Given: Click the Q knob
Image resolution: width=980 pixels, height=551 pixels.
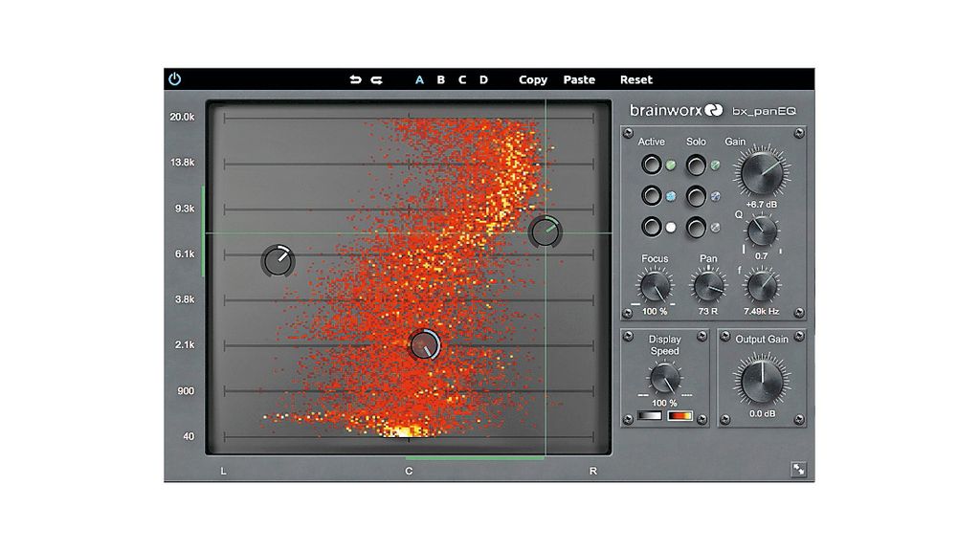Looking at the screenshot, I should pos(762,231).
